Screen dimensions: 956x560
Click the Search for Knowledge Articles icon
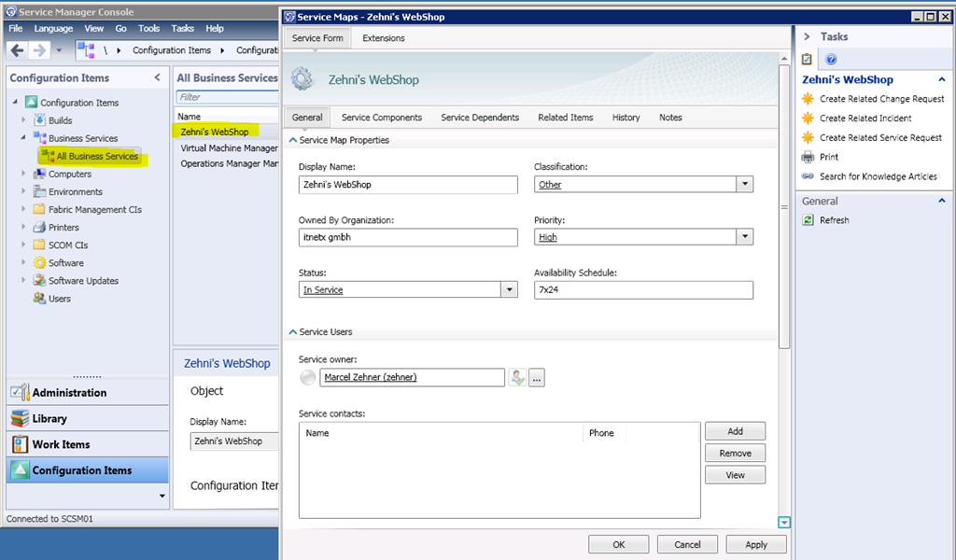[808, 176]
